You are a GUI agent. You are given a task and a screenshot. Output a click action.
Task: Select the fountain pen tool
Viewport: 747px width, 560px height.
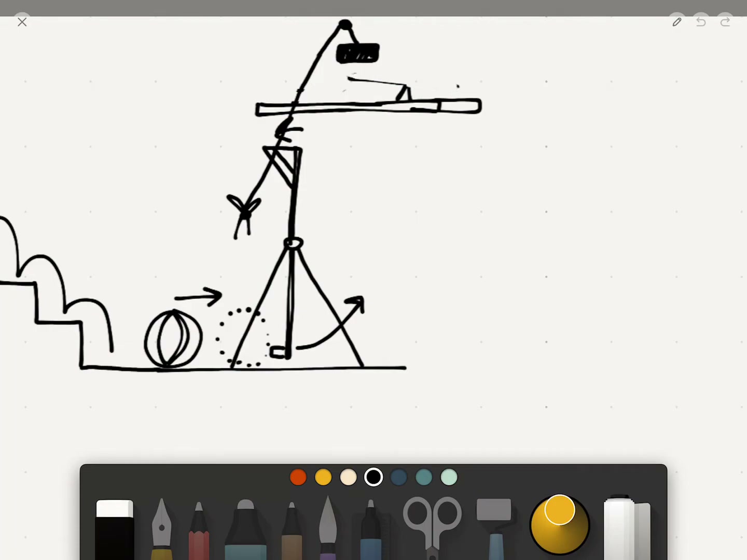pos(161,529)
